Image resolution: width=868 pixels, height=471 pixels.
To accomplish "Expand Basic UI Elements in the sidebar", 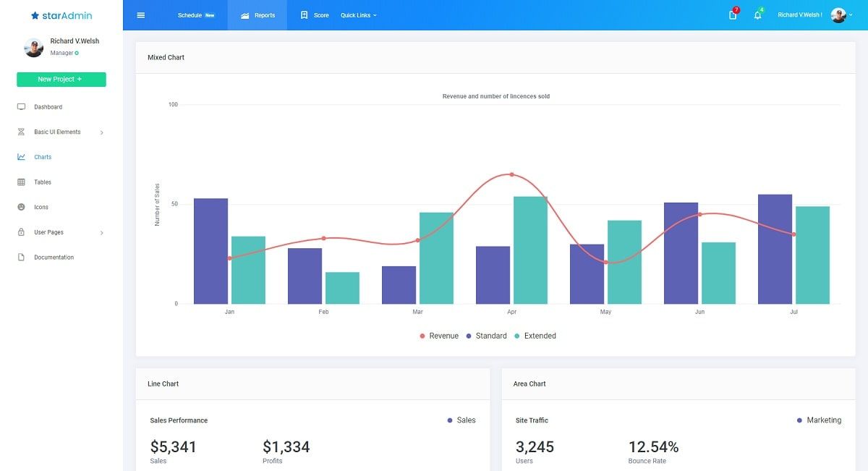I will [58, 132].
